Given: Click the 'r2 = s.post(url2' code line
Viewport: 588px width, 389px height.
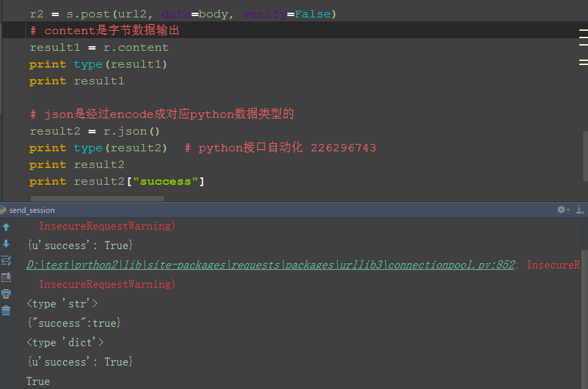Looking at the screenshot, I should point(183,14).
